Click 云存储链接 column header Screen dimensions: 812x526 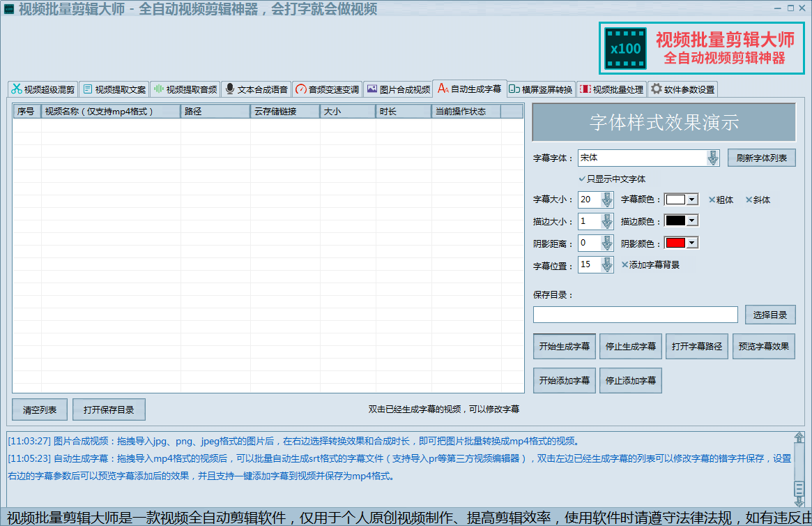coord(285,112)
